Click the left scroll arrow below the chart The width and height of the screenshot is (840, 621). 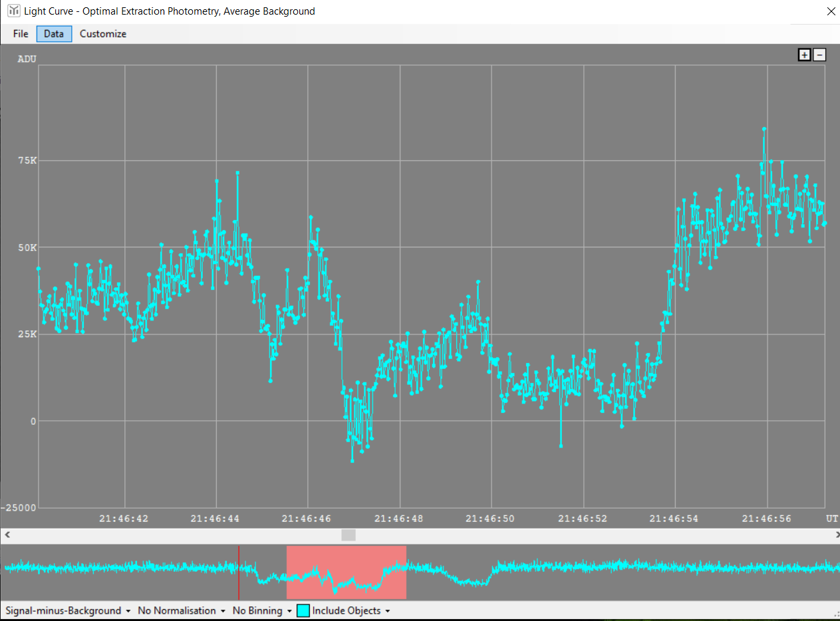(x=7, y=535)
